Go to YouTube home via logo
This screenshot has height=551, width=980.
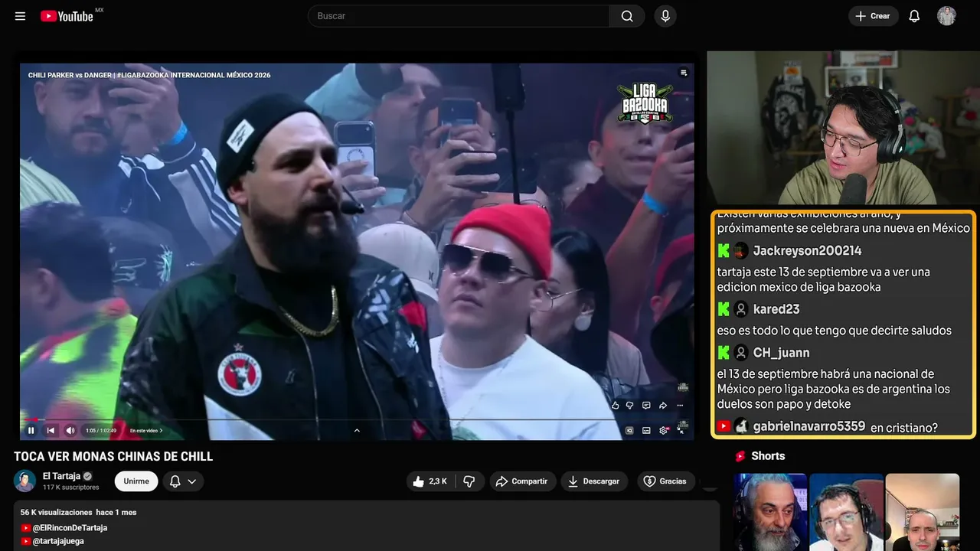tap(67, 16)
